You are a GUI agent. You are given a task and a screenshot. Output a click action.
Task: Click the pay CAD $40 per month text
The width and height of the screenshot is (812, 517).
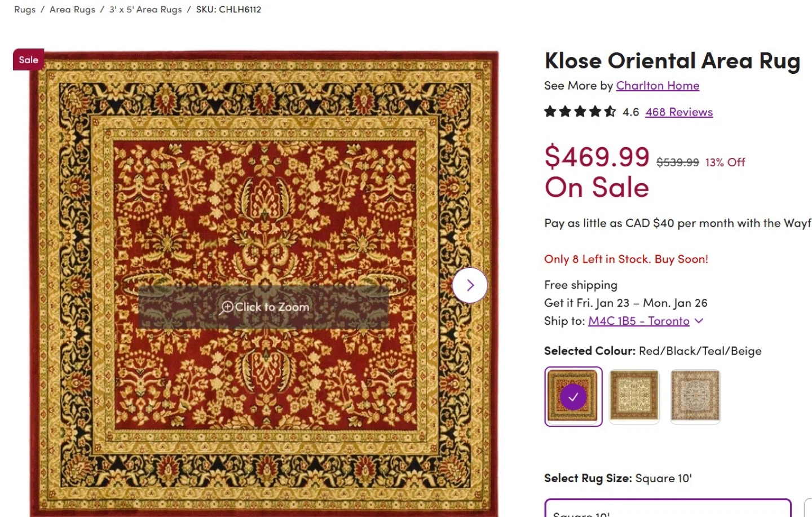tap(677, 223)
